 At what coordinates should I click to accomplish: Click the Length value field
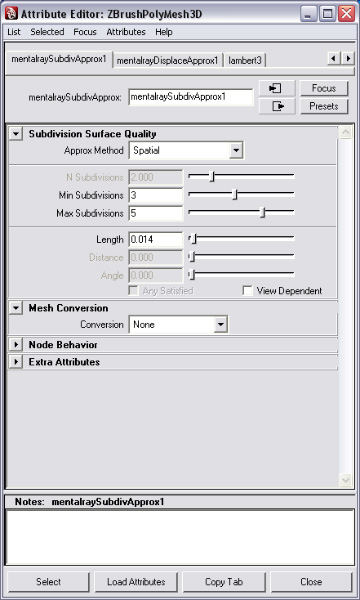(x=156, y=240)
